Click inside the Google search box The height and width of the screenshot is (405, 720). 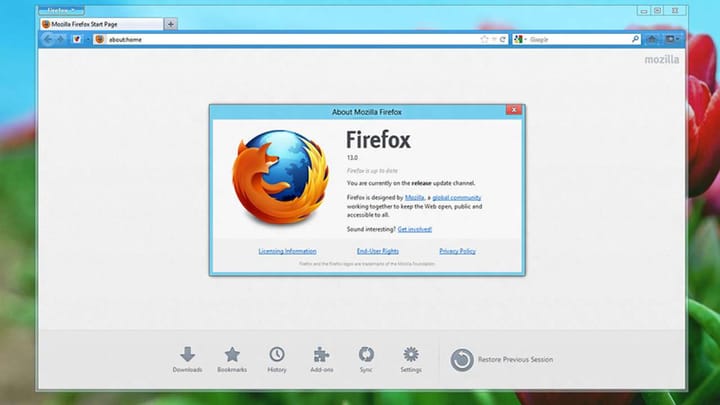pyautogui.click(x=579, y=39)
